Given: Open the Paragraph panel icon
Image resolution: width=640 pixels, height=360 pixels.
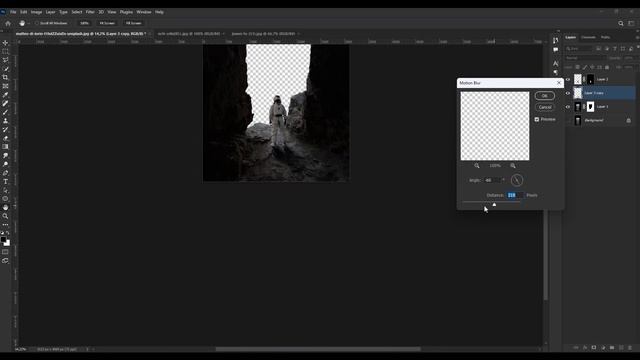Looking at the screenshot, I should pyautogui.click(x=556, y=72).
